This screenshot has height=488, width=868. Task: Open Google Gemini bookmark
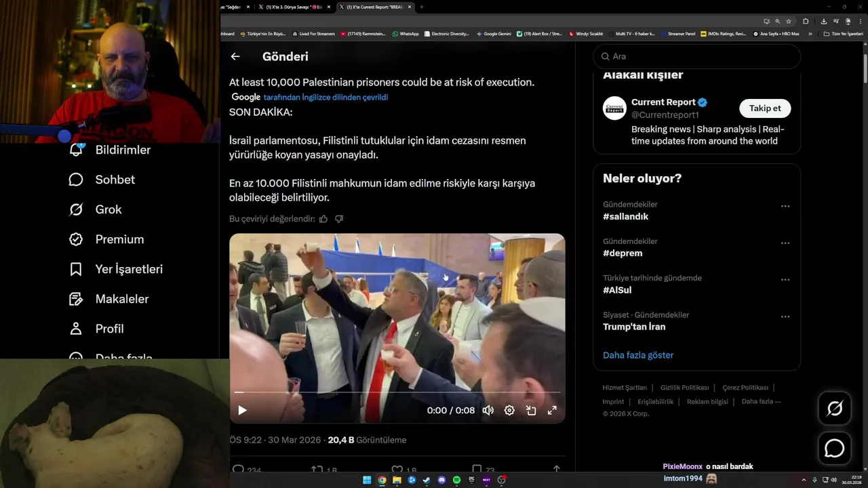pos(494,33)
